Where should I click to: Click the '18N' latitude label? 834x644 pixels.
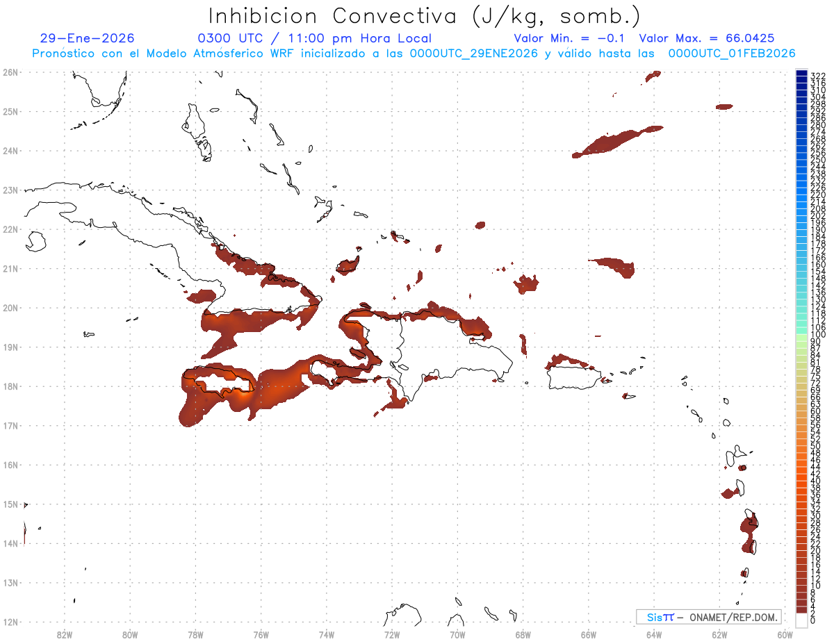[10, 386]
